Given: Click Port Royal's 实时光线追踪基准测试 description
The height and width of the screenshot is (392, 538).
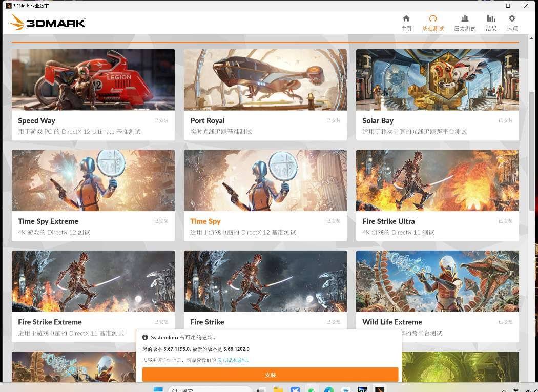Looking at the screenshot, I should [221, 132].
